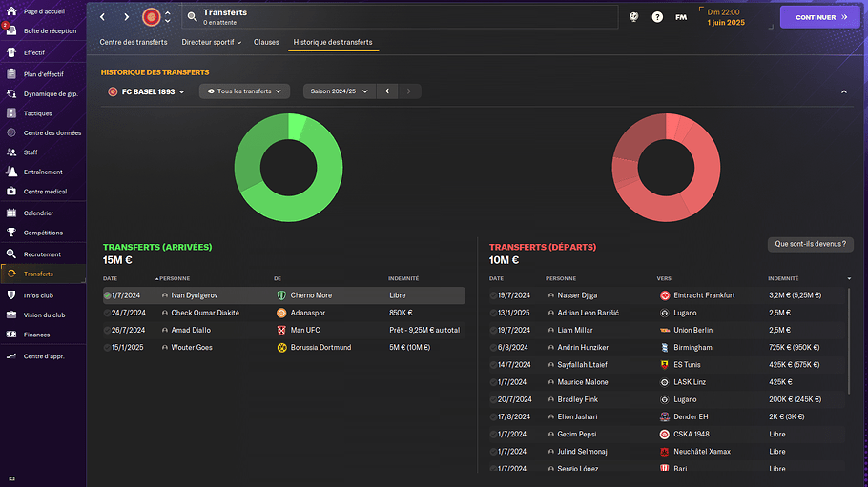Viewport: 868px width, 487px height.
Task: Open Centre des transferts tab
Action: click(x=134, y=42)
